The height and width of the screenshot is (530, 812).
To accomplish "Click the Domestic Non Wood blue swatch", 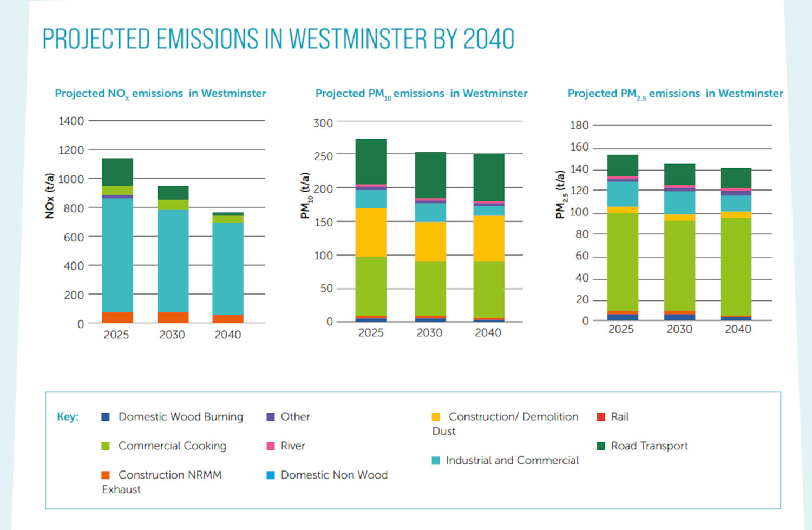I will click(x=271, y=475).
